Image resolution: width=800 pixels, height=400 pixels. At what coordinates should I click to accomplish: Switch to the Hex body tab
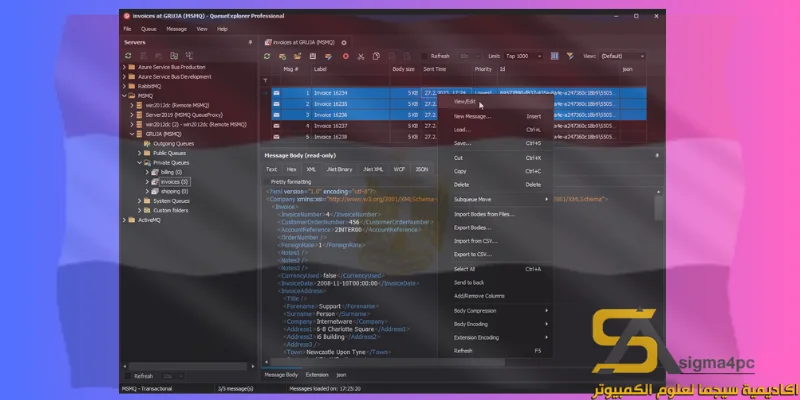click(x=291, y=169)
